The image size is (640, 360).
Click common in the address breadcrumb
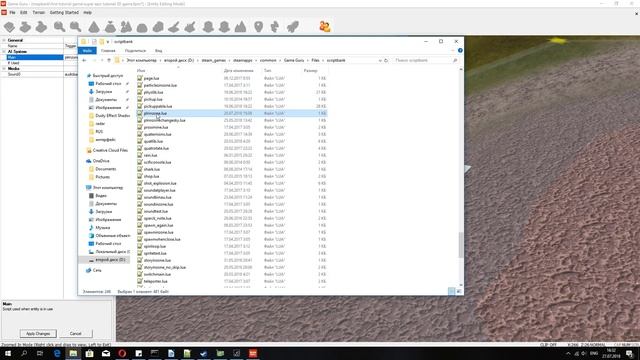point(268,60)
